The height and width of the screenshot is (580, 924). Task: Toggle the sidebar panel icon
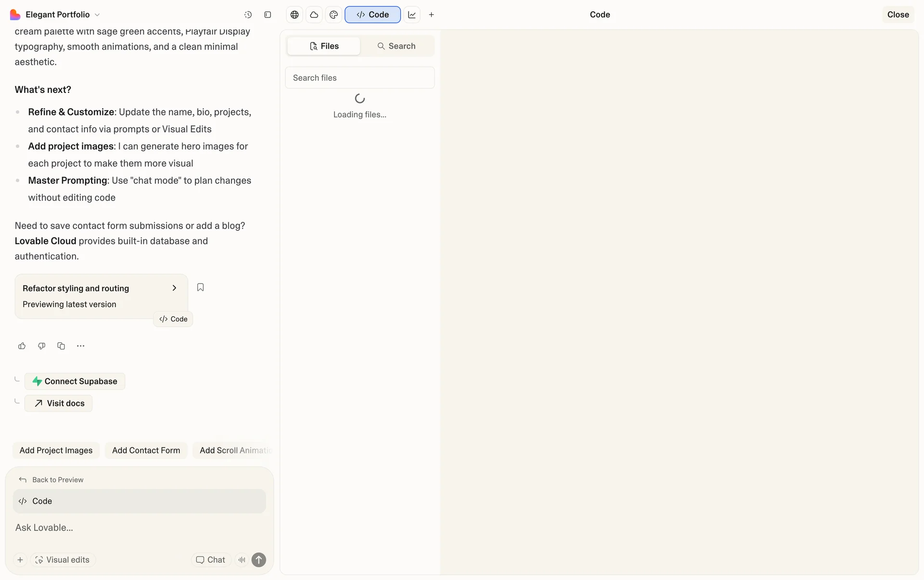click(x=268, y=15)
